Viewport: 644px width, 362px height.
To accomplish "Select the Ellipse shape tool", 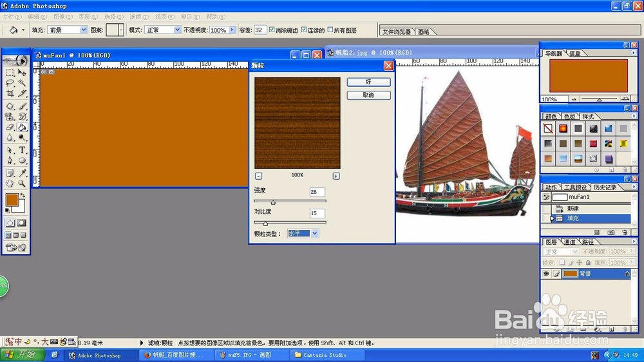I will tap(22, 160).
